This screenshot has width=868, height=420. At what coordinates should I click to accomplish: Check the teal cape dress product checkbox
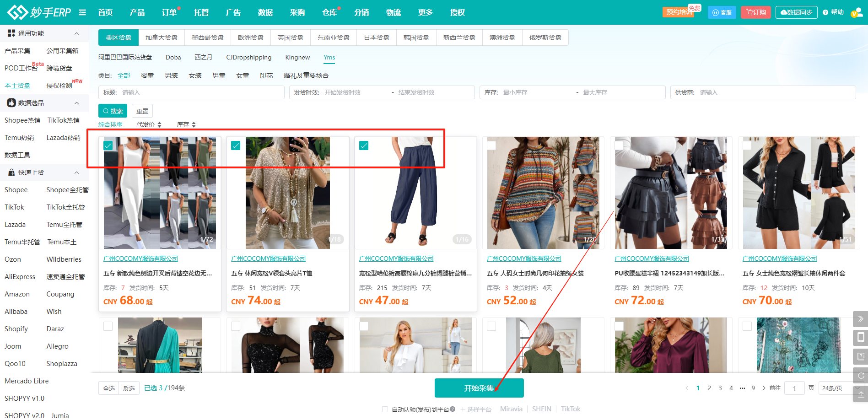108,326
